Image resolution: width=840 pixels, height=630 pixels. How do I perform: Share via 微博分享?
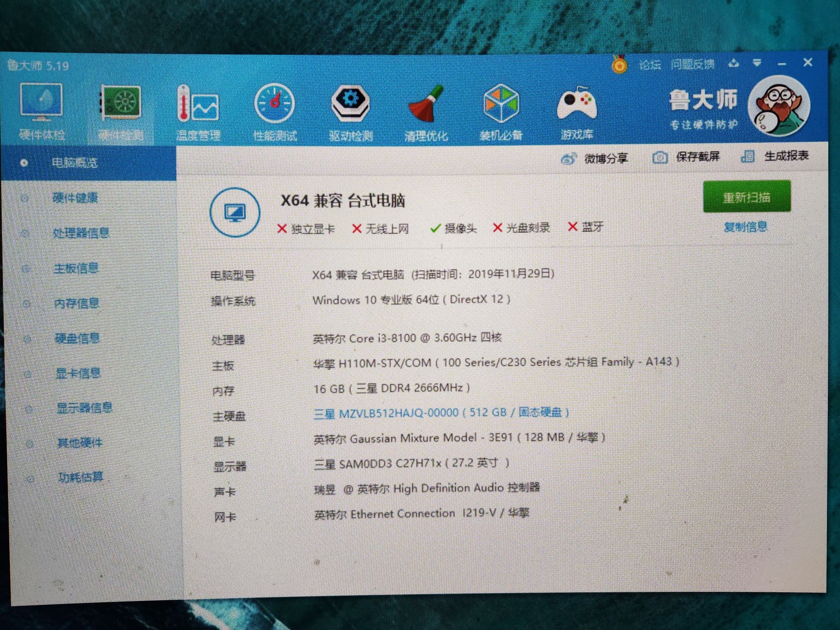coord(594,159)
